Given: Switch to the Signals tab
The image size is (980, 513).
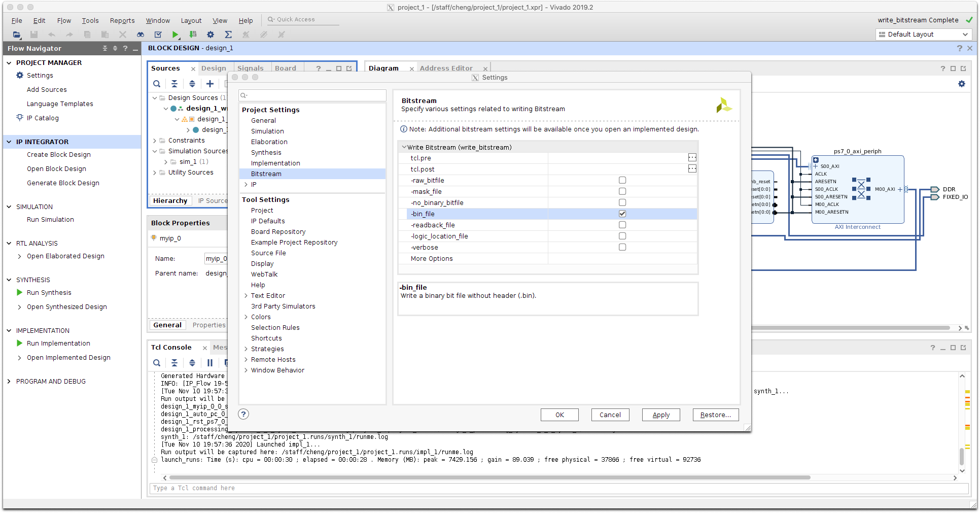Looking at the screenshot, I should [251, 68].
